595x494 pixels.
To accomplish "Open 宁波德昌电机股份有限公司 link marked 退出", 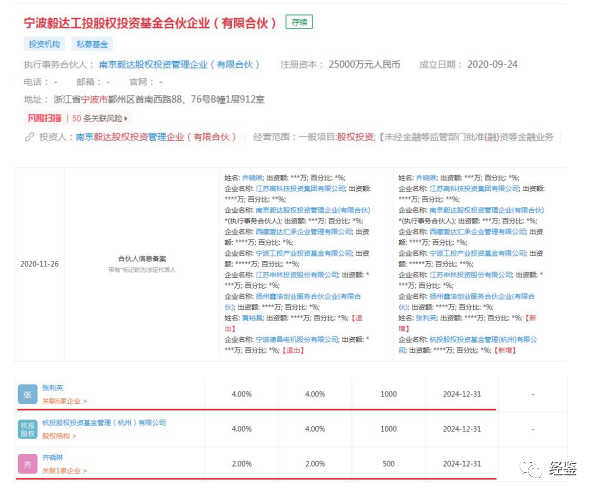I will pos(297,340).
